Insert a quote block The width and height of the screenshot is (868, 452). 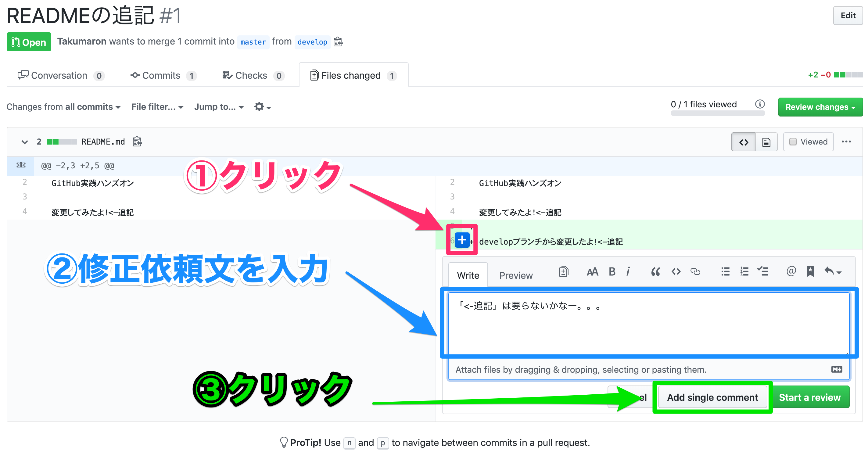[x=655, y=272]
